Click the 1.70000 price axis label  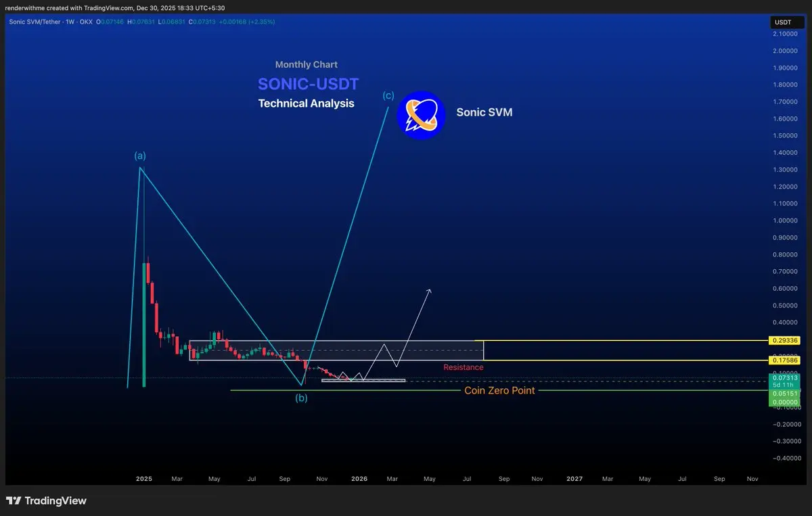pyautogui.click(x=786, y=102)
